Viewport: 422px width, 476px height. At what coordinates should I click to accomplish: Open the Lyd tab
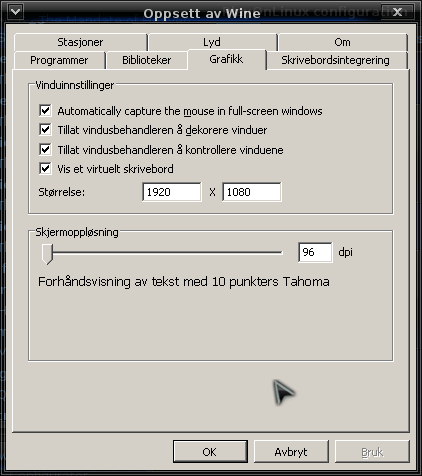212,42
